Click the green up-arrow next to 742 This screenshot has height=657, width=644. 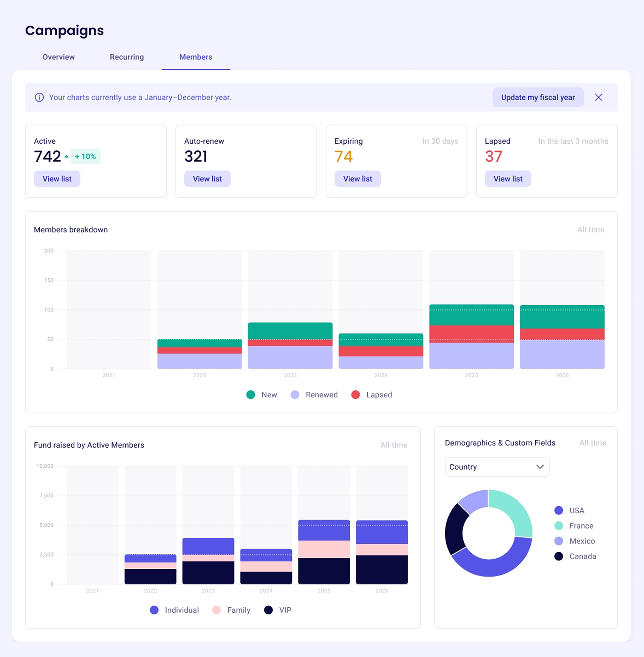66,157
